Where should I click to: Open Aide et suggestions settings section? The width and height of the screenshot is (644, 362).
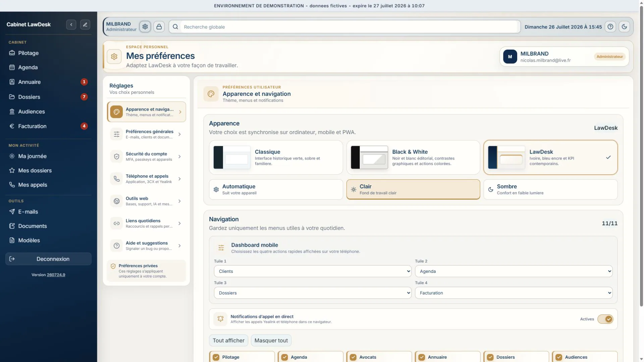(146, 246)
